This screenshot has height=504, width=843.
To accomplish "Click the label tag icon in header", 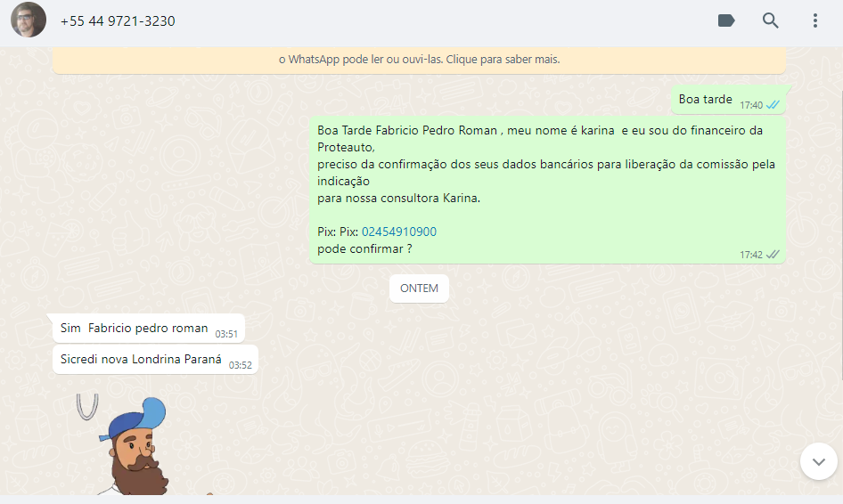I will [x=726, y=20].
